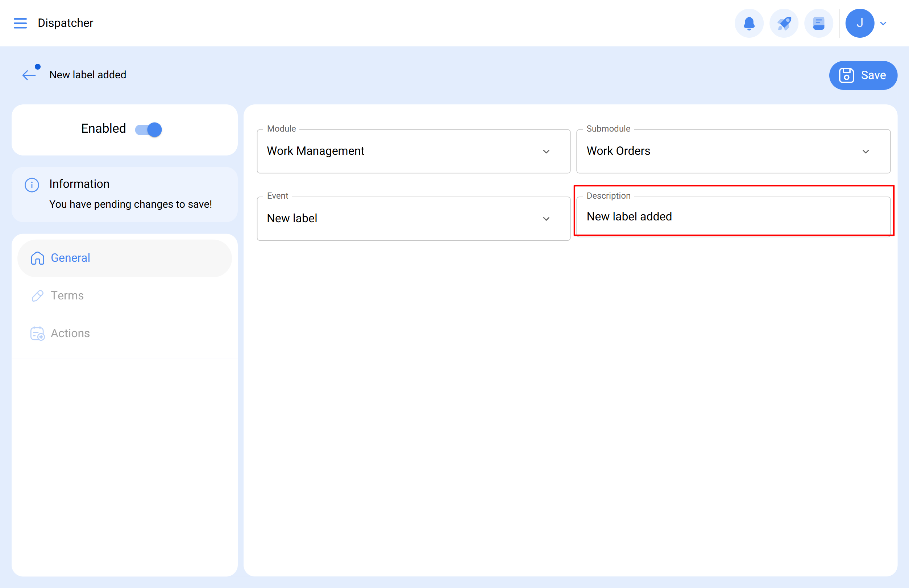Click the Information info icon
Screen dimensions: 909x588
[31, 185]
